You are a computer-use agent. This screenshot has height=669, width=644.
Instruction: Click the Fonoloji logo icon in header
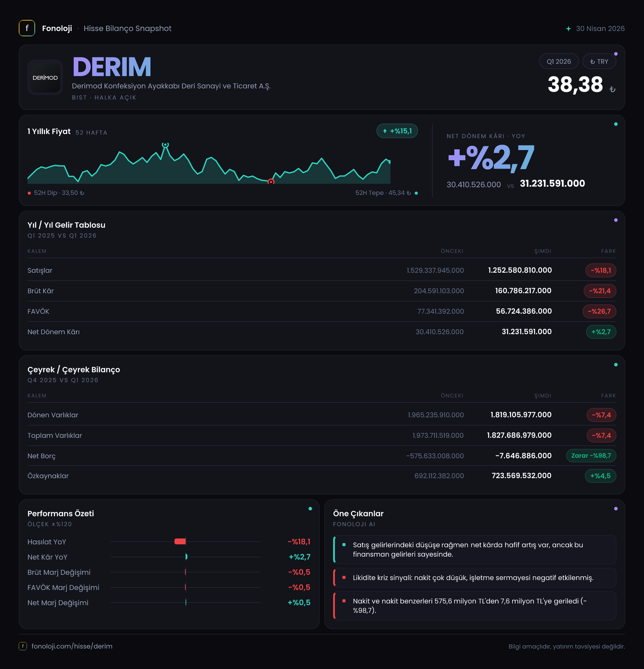[x=27, y=28]
